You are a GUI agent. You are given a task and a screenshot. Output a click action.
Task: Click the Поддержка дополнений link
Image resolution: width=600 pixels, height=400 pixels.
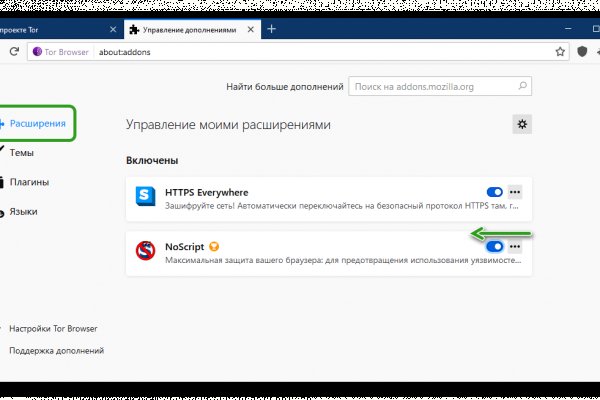tap(56, 351)
